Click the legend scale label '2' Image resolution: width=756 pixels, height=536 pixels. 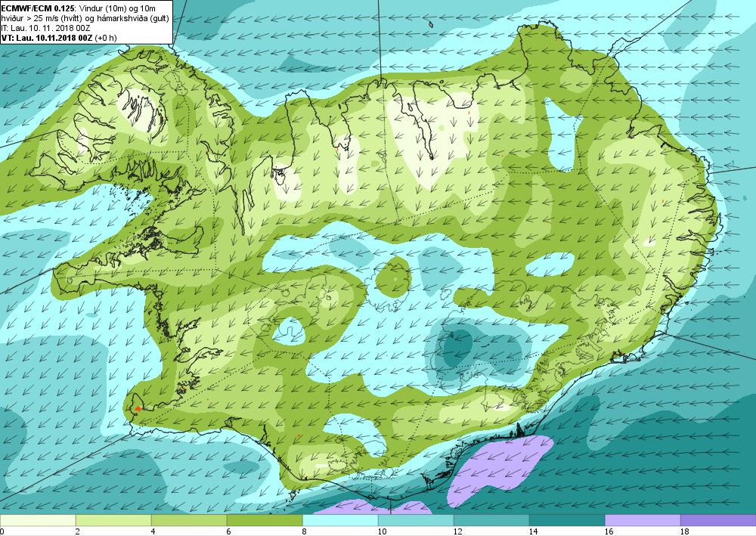click(78, 531)
